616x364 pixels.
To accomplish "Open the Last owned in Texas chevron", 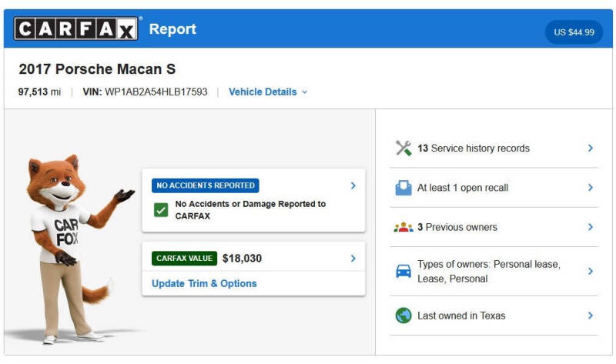I will coord(590,316).
